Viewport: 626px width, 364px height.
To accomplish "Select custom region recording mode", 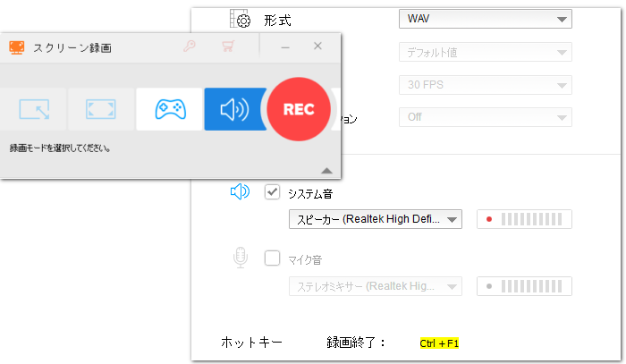I will coord(34,109).
